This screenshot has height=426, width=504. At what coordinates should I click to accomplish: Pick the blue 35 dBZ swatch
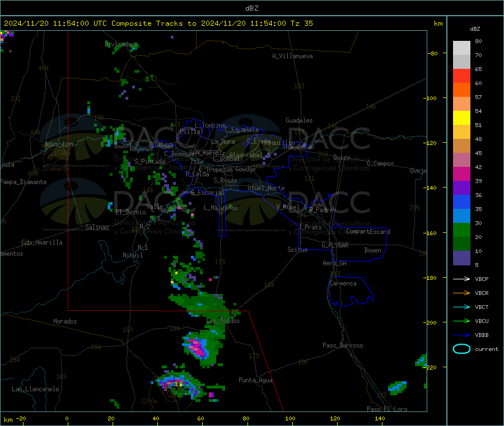point(461,202)
